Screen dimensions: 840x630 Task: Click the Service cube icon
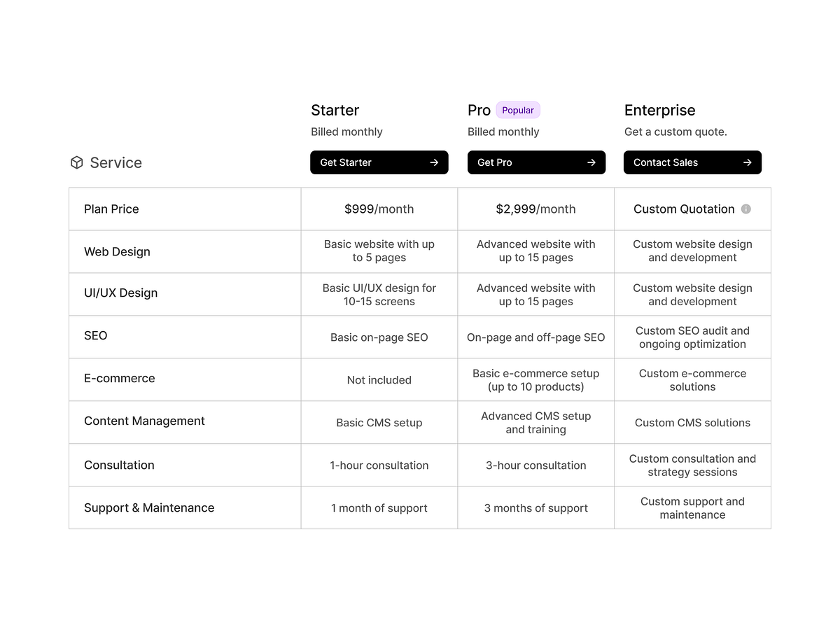click(77, 162)
